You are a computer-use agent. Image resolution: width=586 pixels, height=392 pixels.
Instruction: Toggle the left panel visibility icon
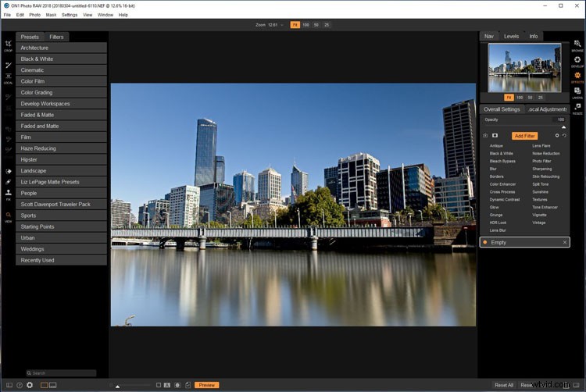click(9, 385)
